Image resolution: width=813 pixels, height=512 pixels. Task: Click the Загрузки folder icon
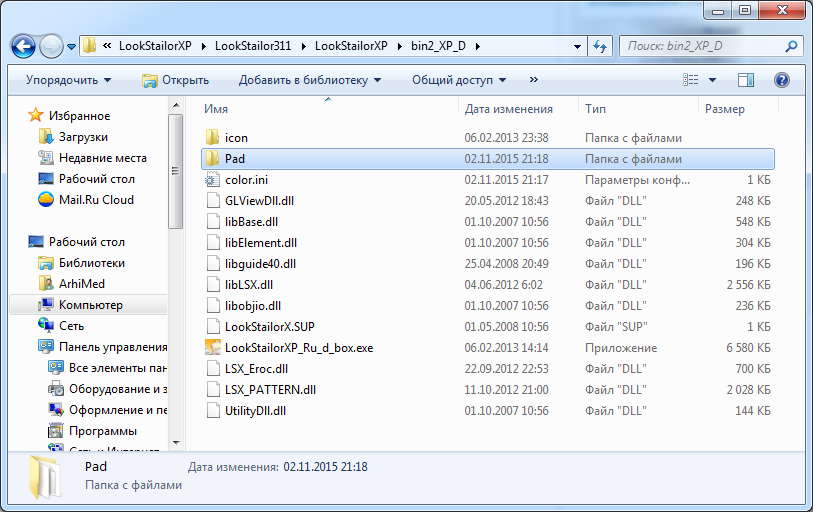point(46,136)
